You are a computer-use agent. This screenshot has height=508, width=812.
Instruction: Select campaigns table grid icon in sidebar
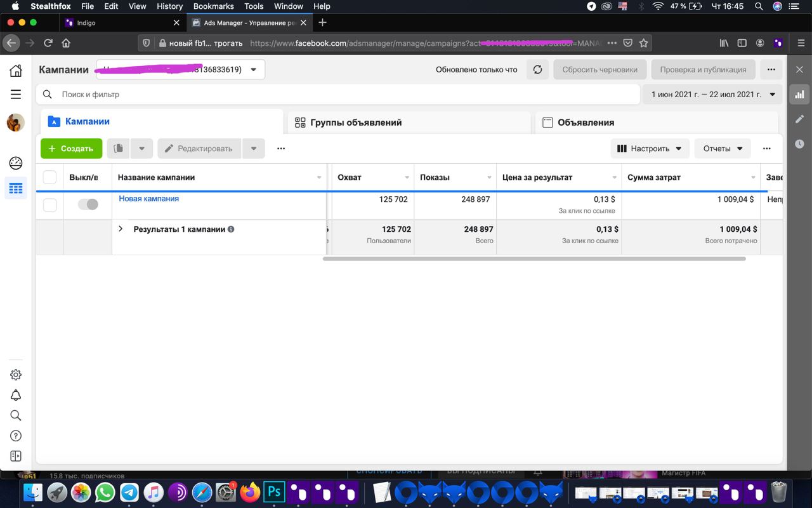click(16, 188)
